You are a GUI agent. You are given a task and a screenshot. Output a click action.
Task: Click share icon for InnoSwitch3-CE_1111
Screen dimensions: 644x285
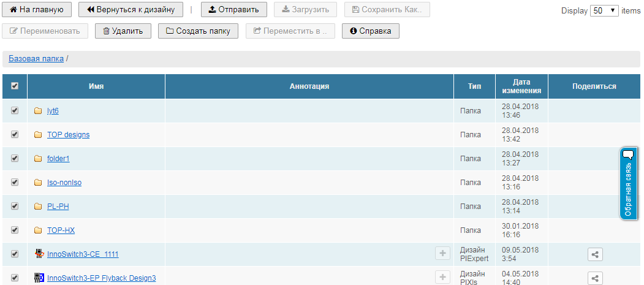click(595, 254)
